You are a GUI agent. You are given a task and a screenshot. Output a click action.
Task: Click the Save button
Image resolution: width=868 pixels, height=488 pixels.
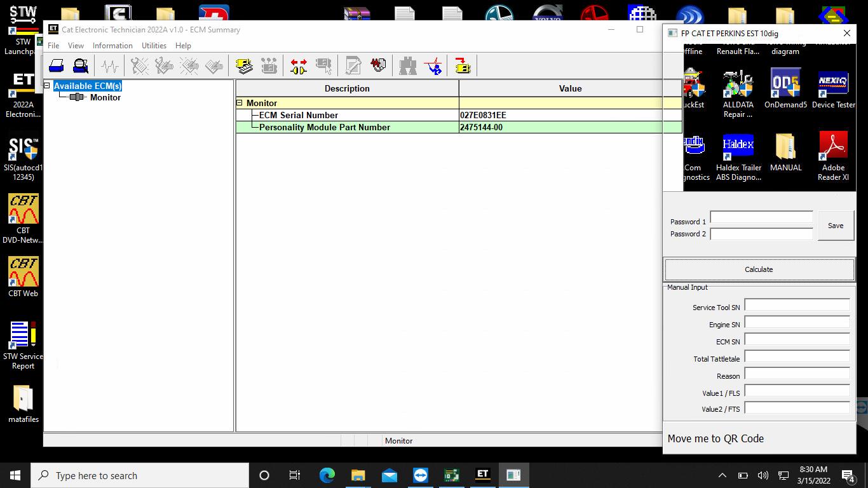coord(836,226)
